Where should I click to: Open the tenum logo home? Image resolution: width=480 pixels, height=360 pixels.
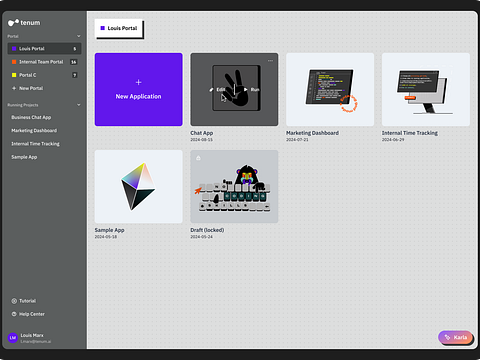tap(24, 23)
